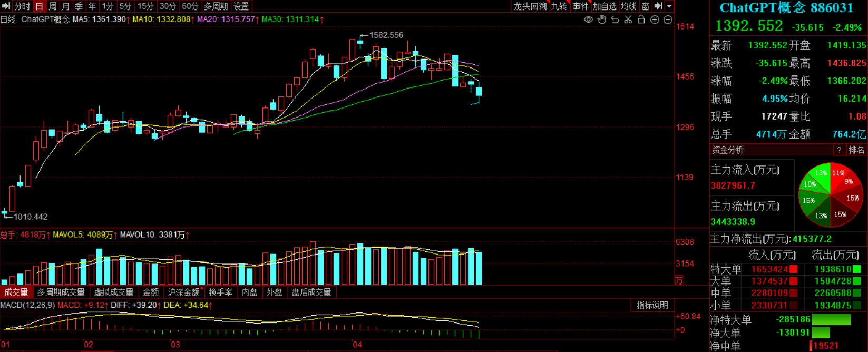Switch to 年 yearly period

click(x=92, y=6)
